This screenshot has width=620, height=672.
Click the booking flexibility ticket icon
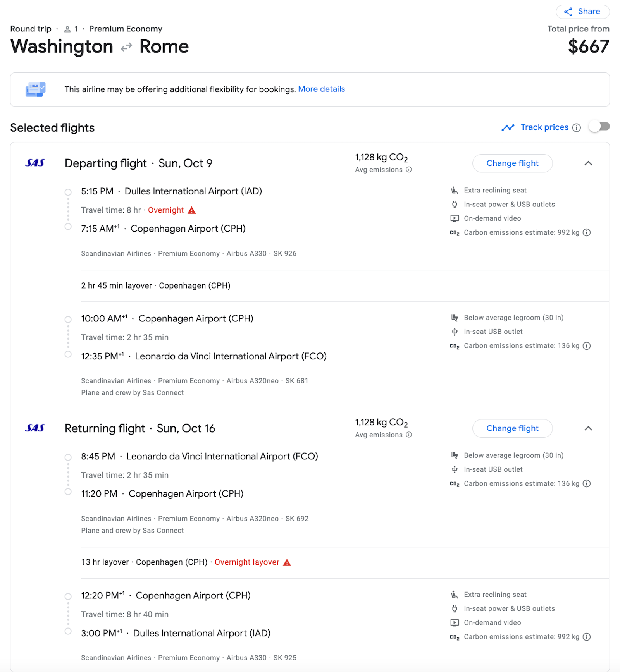coord(36,89)
